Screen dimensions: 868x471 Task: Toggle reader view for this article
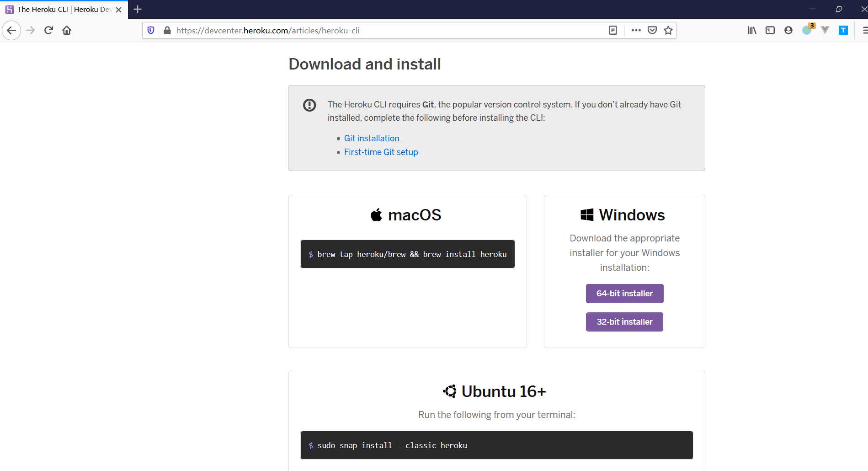613,31
